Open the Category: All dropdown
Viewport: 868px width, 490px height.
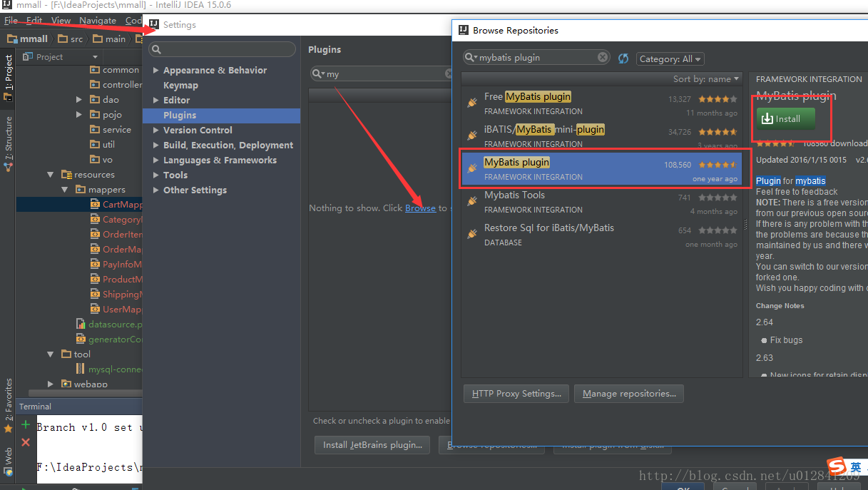point(670,58)
